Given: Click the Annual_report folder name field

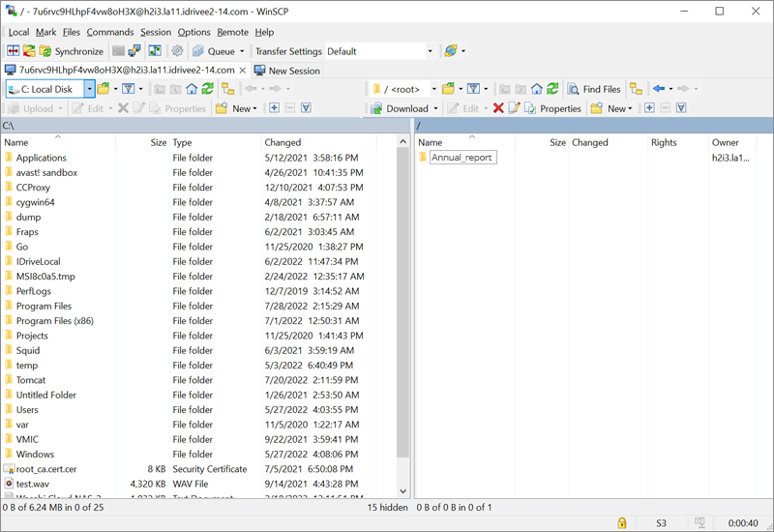Looking at the screenshot, I should (463, 158).
